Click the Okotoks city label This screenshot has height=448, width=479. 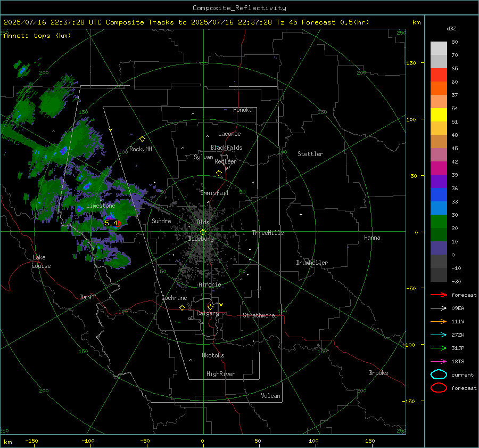213,355
